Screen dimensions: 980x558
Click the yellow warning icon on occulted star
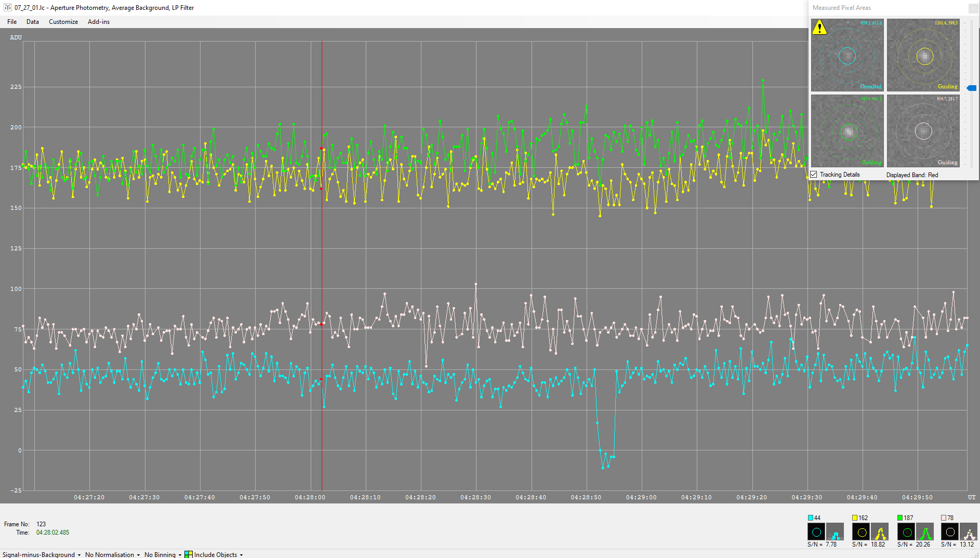(819, 28)
